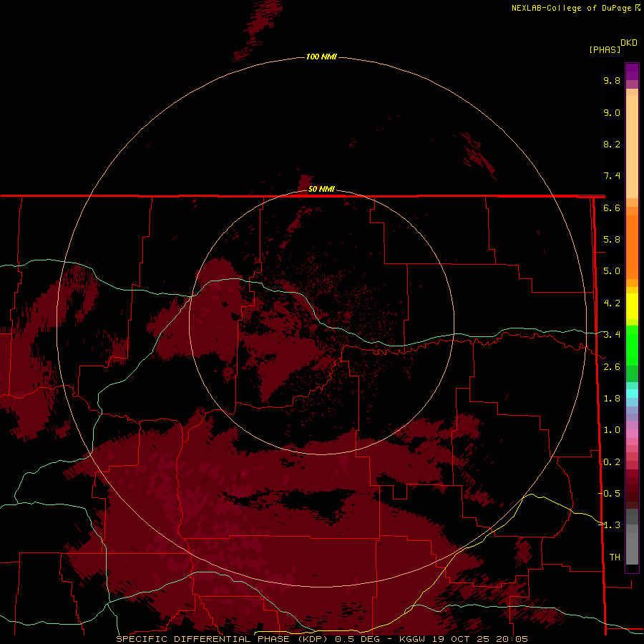Click the -0.5 value on the legend
The image size is (644, 644).
pyautogui.click(x=610, y=494)
